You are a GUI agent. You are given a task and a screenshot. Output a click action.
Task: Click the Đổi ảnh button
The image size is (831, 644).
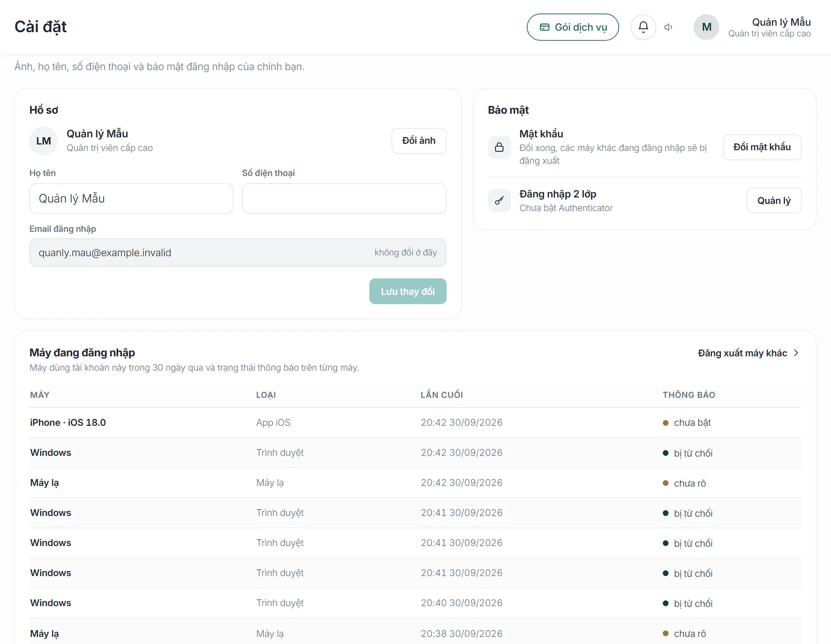click(x=419, y=141)
